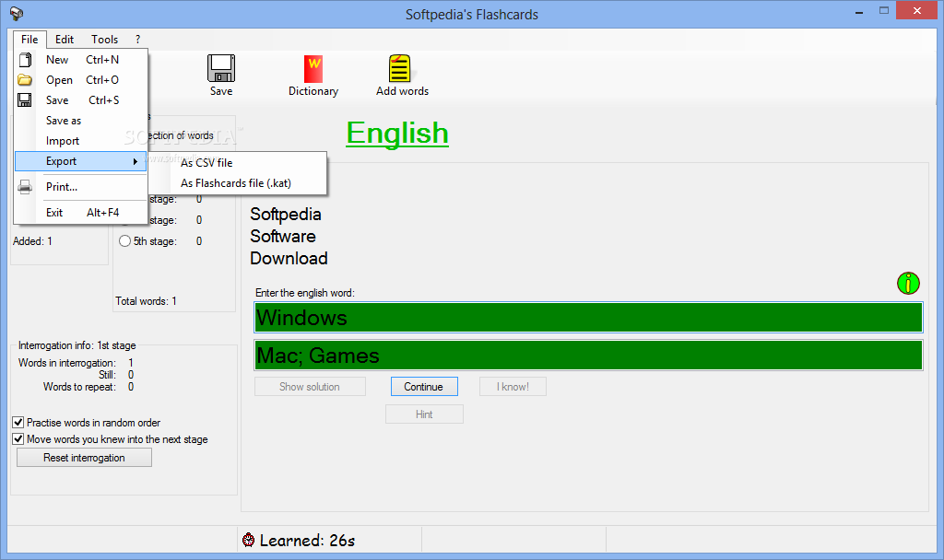Click the green info icon

coord(908,283)
